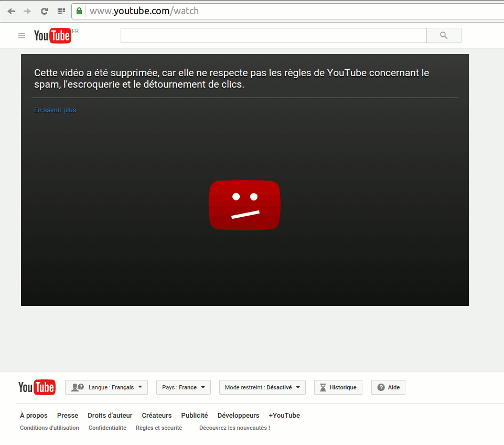Click into the YouTube search field
This screenshot has height=445, width=504.
coord(274,35)
